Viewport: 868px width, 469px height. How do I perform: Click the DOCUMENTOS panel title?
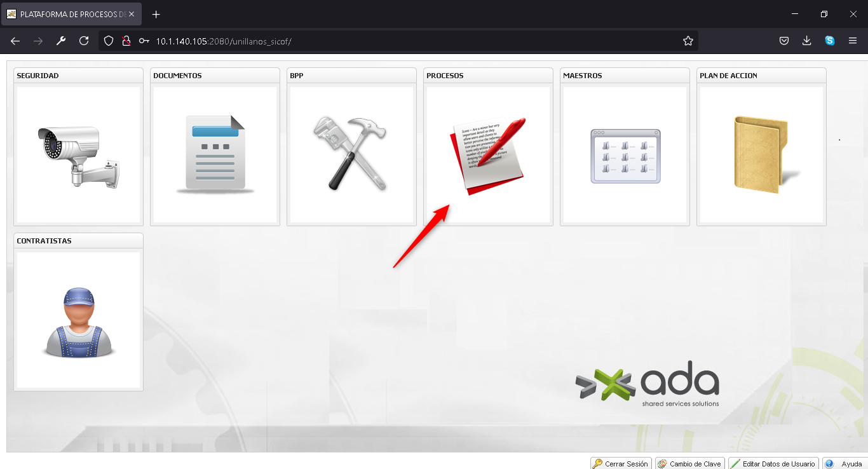pyautogui.click(x=177, y=76)
